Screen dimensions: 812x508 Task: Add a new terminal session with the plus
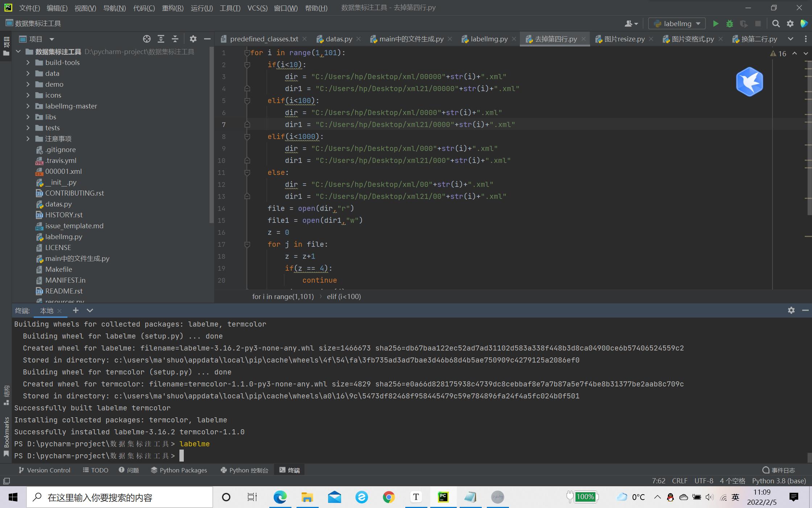pyautogui.click(x=75, y=310)
